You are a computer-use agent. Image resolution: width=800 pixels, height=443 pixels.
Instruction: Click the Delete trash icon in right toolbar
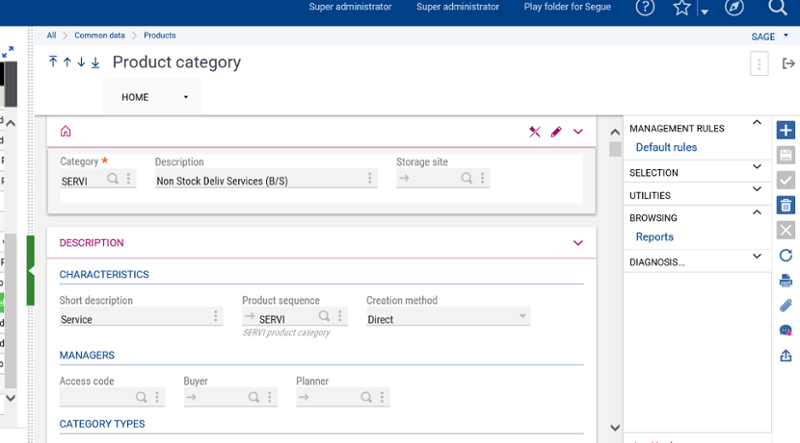(786, 206)
